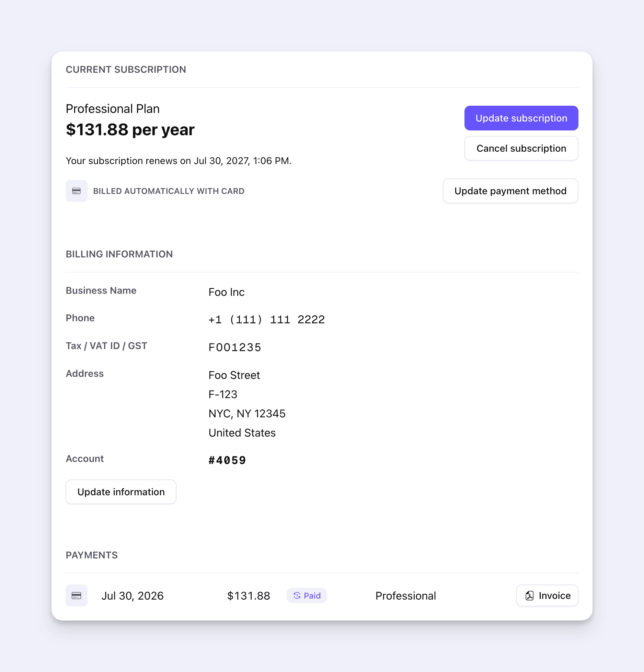Image resolution: width=644 pixels, height=672 pixels.
Task: Click the PDF file icon on Invoice button
Action: coord(530,595)
